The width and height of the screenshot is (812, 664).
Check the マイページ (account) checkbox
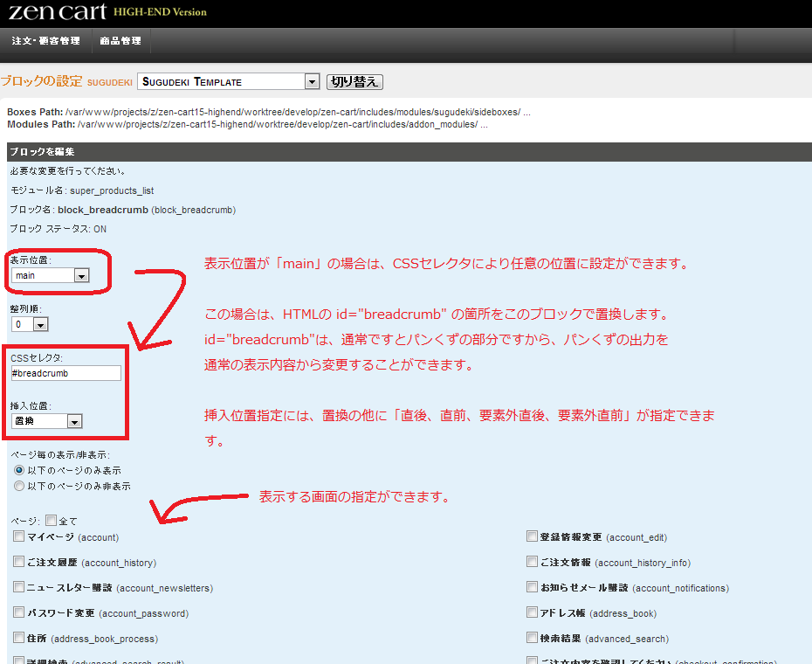point(19,536)
